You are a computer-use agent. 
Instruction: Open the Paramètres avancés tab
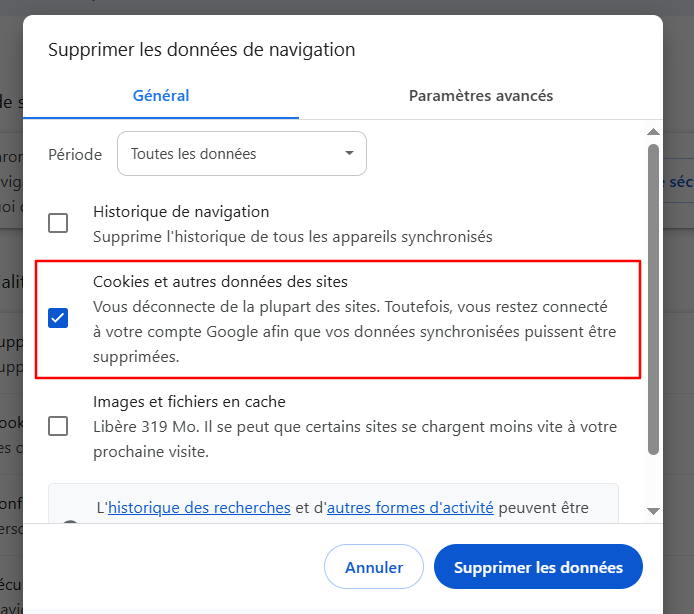tap(481, 96)
